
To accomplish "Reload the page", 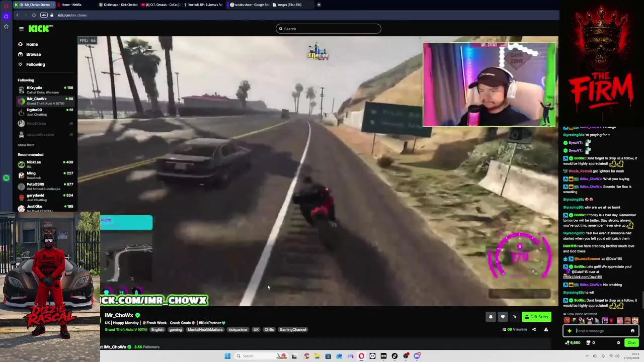I will click(x=34, y=15).
